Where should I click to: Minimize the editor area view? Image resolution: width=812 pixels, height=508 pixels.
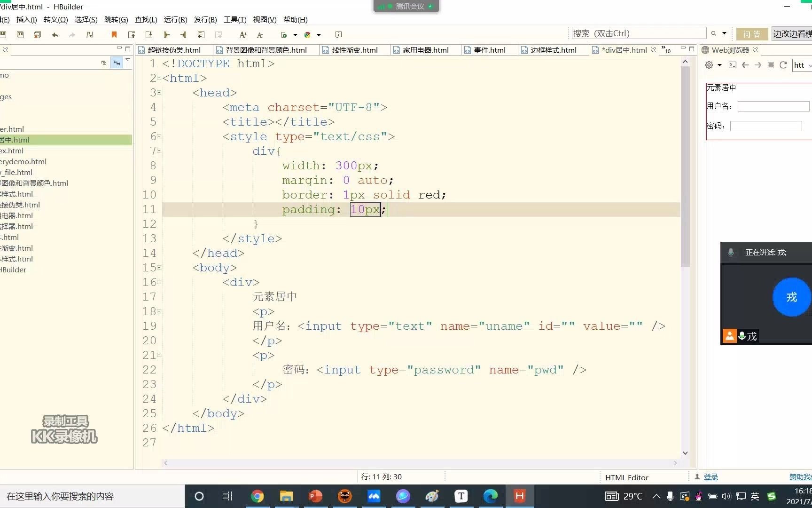pos(683,48)
